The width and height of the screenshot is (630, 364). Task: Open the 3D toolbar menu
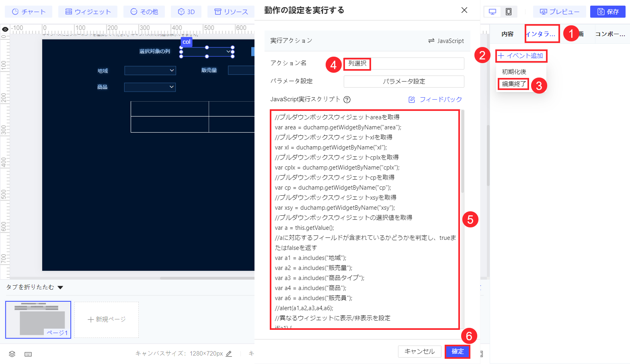[x=186, y=12]
